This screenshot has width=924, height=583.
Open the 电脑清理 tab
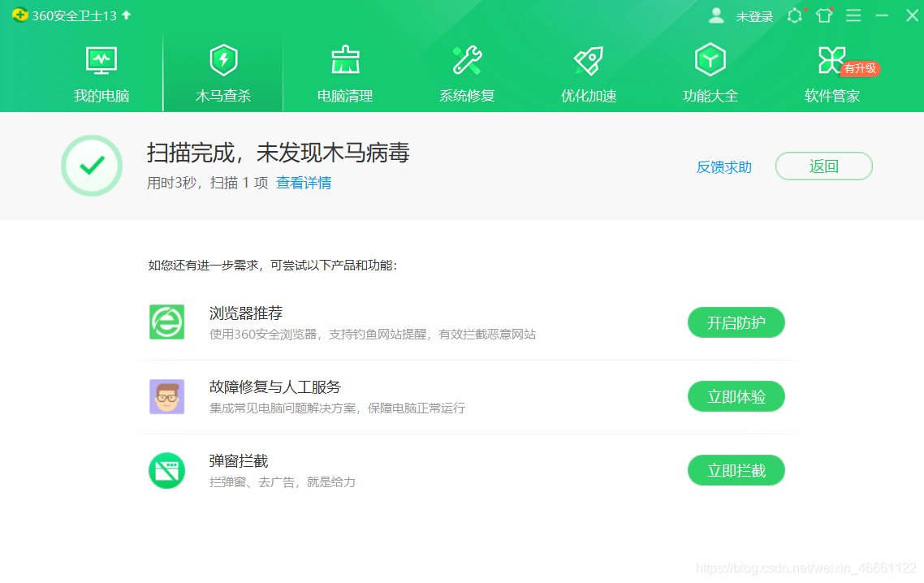[345, 74]
